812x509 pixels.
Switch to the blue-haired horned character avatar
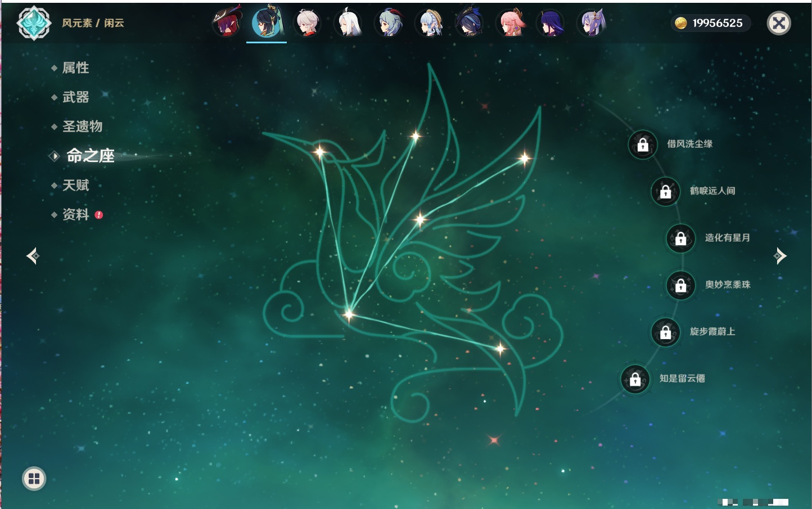(x=389, y=22)
